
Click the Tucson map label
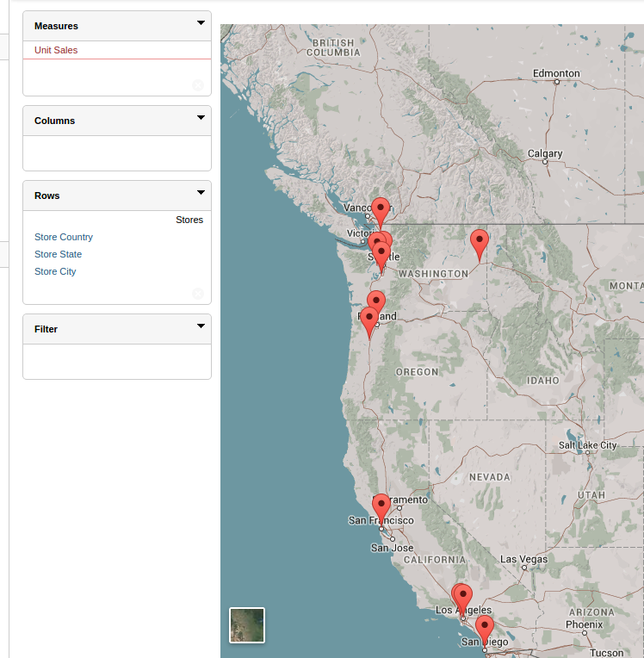pyautogui.click(x=607, y=653)
